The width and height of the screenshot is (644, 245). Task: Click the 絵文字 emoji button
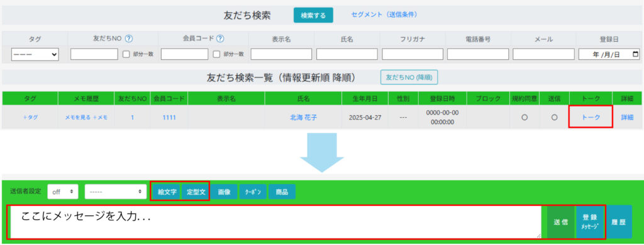click(x=167, y=192)
